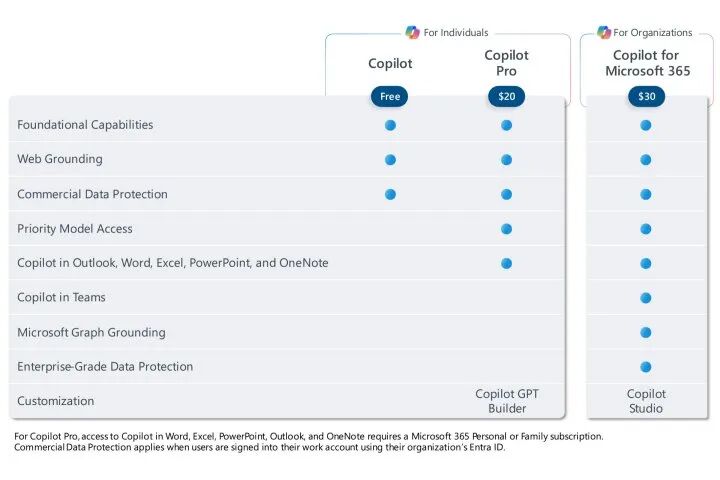
Task: Select the $20 price badge for Copilot Pro
Action: pos(506,96)
